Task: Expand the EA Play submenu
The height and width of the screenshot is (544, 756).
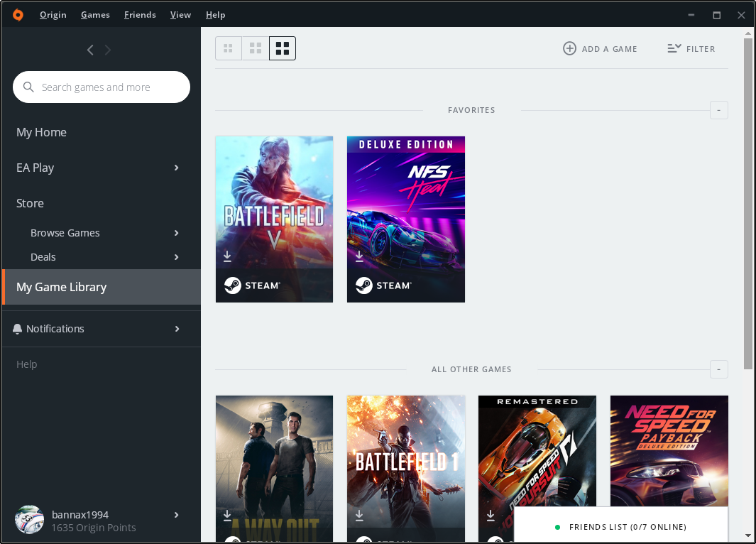Action: click(177, 168)
